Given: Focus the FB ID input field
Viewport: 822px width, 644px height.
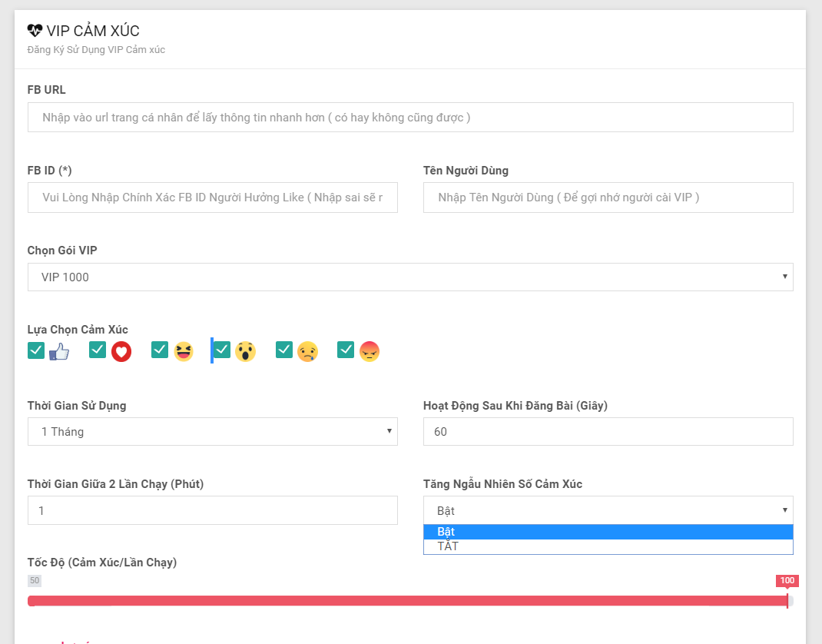Looking at the screenshot, I should tap(213, 198).
